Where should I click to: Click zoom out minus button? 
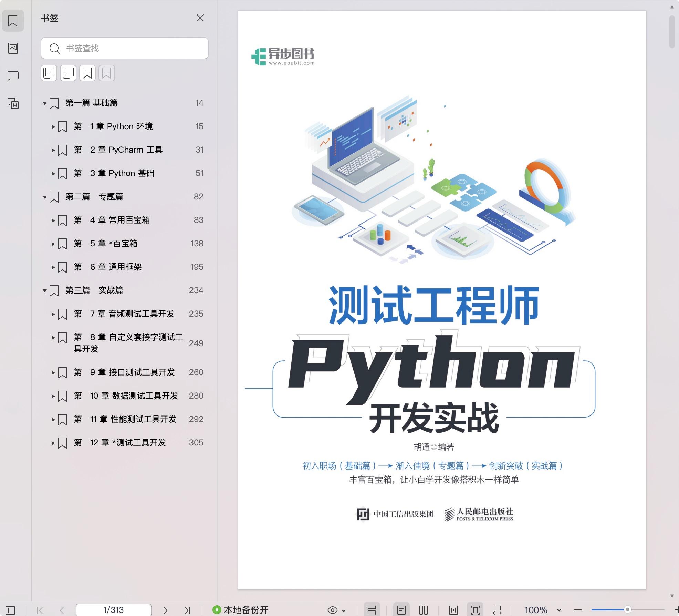[x=578, y=610]
